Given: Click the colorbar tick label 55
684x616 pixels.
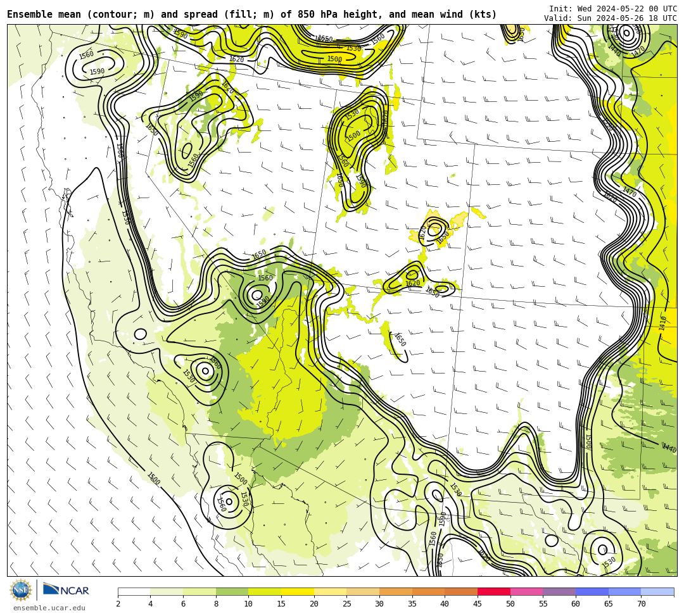Looking at the screenshot, I should 543,604.
